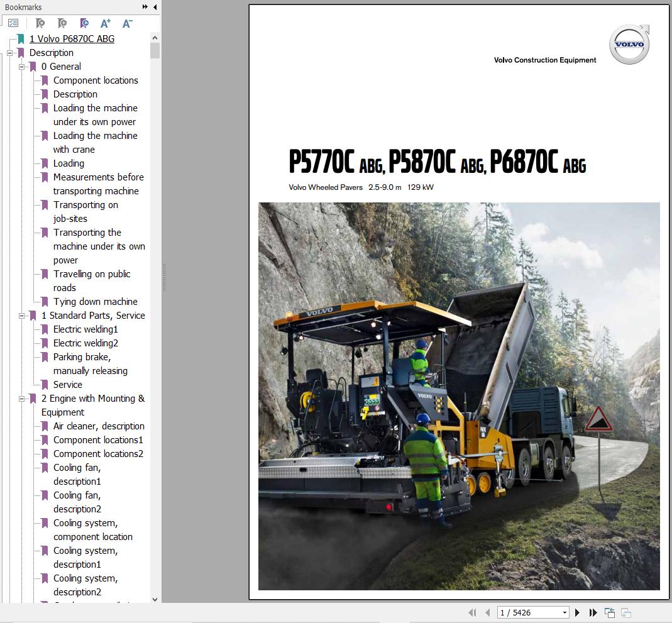Select the 0 General bookmark
672x623 pixels.
pos(61,67)
